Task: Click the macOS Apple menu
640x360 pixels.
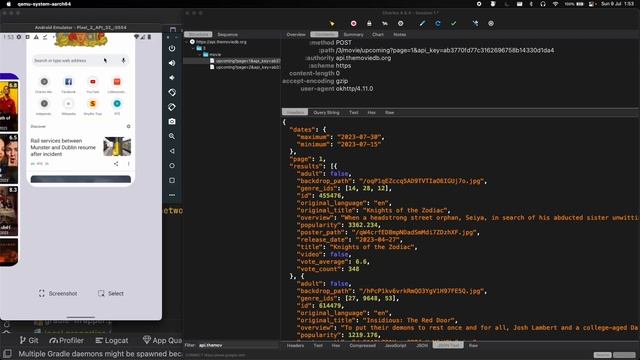Action: click(8, 4)
